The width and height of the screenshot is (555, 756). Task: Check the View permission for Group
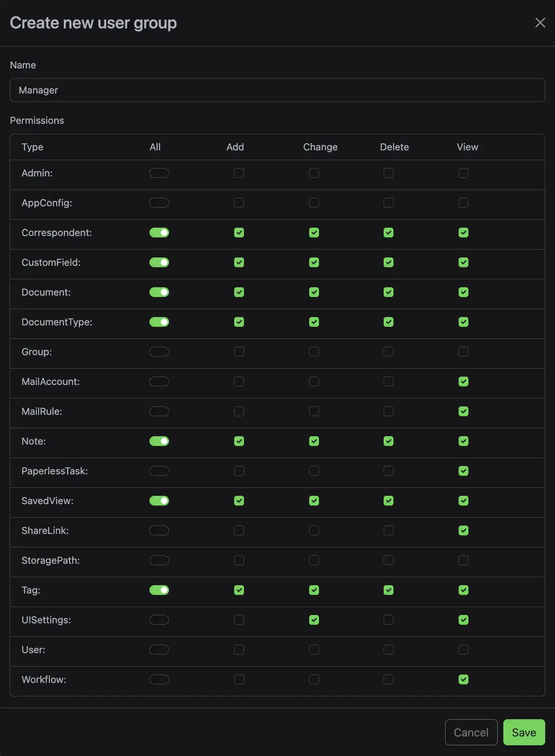pyautogui.click(x=463, y=352)
